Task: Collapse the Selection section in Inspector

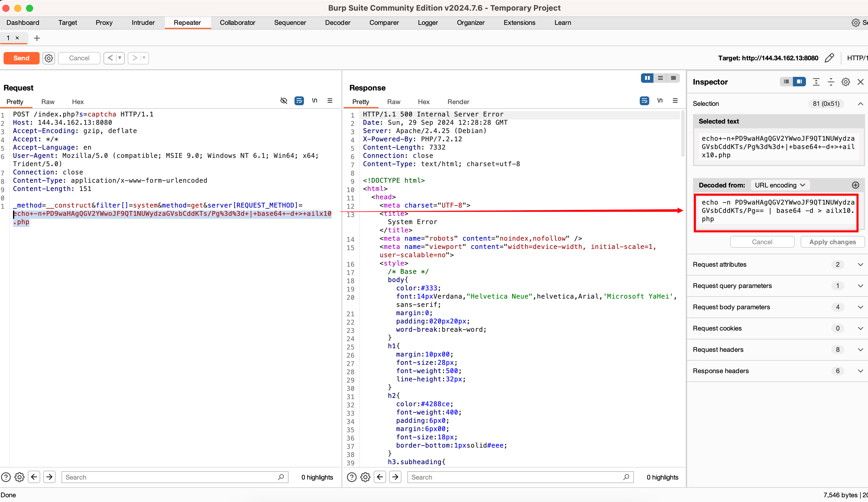Action: click(x=860, y=104)
